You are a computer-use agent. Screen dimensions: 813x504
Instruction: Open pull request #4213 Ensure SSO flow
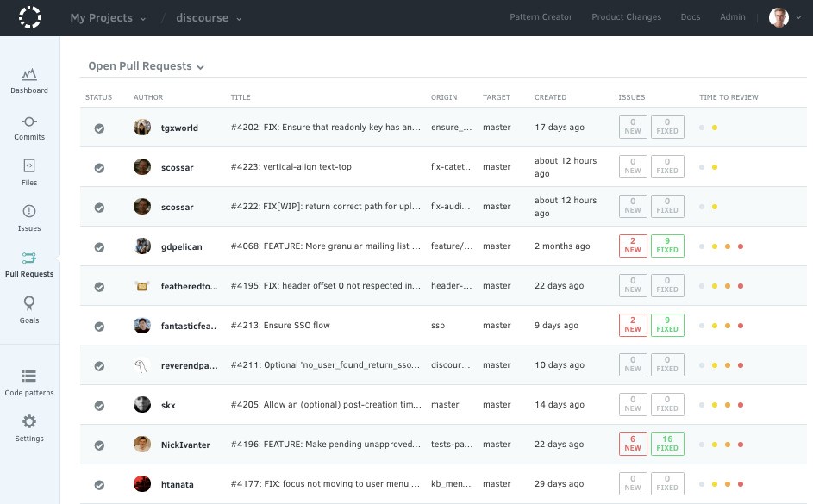(x=280, y=326)
